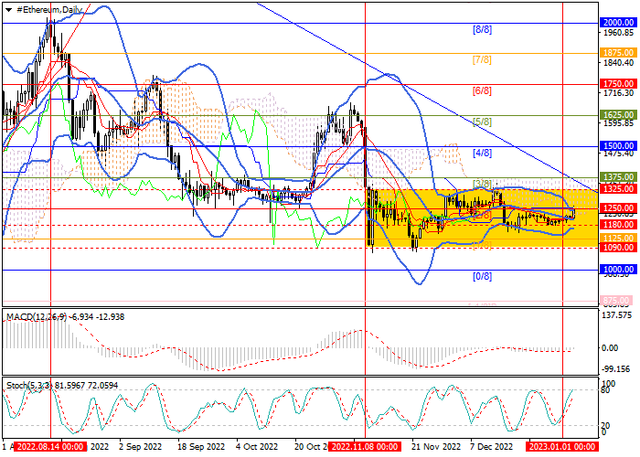
Task: Click the [0/8] Murrey level label
Action: coord(481,277)
